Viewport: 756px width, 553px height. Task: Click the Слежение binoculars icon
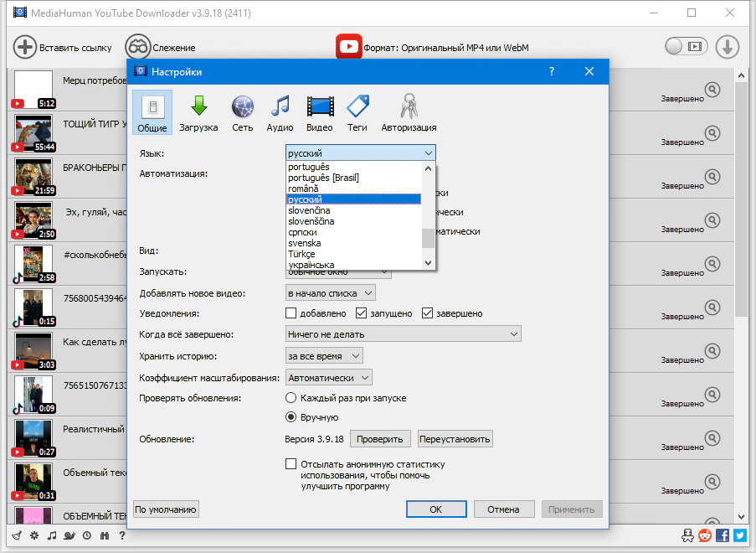137,48
